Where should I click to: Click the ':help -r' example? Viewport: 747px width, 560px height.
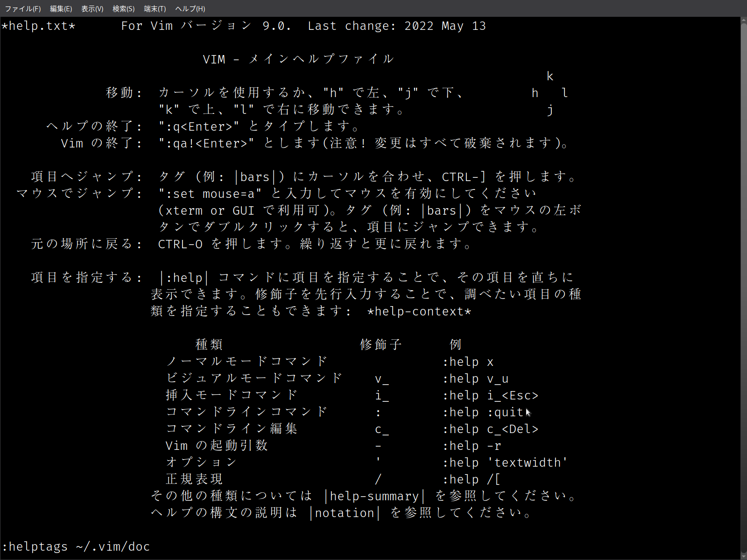click(x=472, y=446)
